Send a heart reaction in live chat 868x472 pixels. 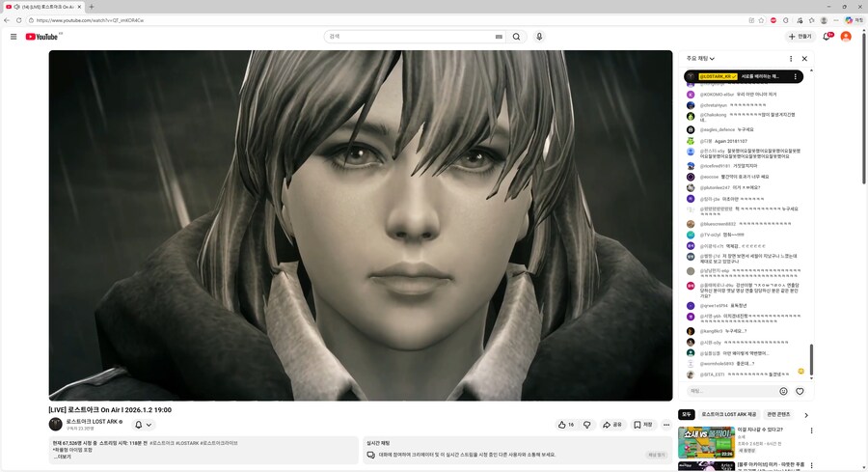coord(800,391)
